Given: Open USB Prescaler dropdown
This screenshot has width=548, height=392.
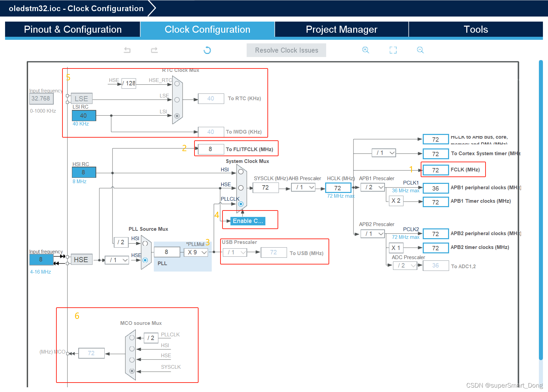Looking at the screenshot, I should tap(235, 252).
